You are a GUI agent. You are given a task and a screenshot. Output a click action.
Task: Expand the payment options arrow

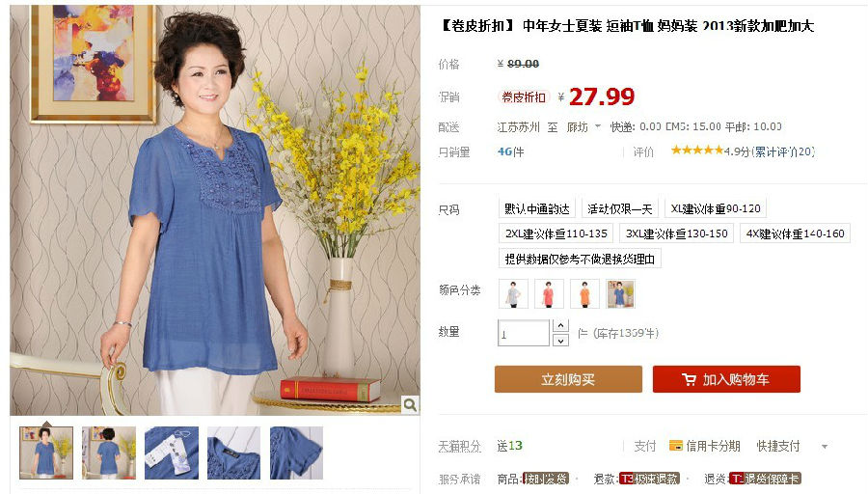pos(825,447)
